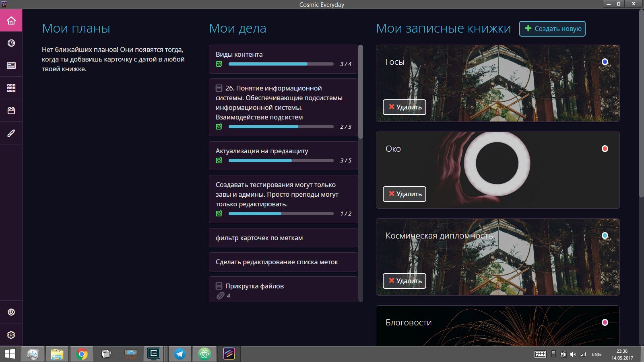This screenshot has width=644, height=362.
Task: Click the "3 / 4" progress count
Action: pyautogui.click(x=346, y=64)
